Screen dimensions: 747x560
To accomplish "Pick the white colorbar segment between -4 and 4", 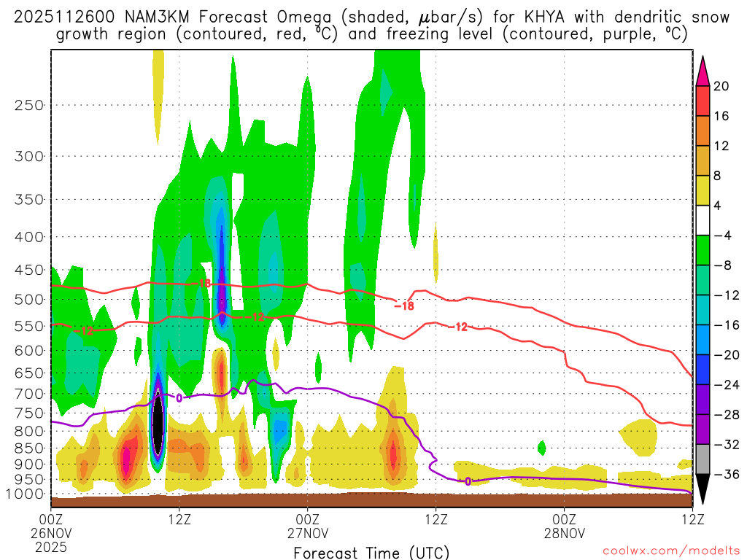I will (703, 220).
